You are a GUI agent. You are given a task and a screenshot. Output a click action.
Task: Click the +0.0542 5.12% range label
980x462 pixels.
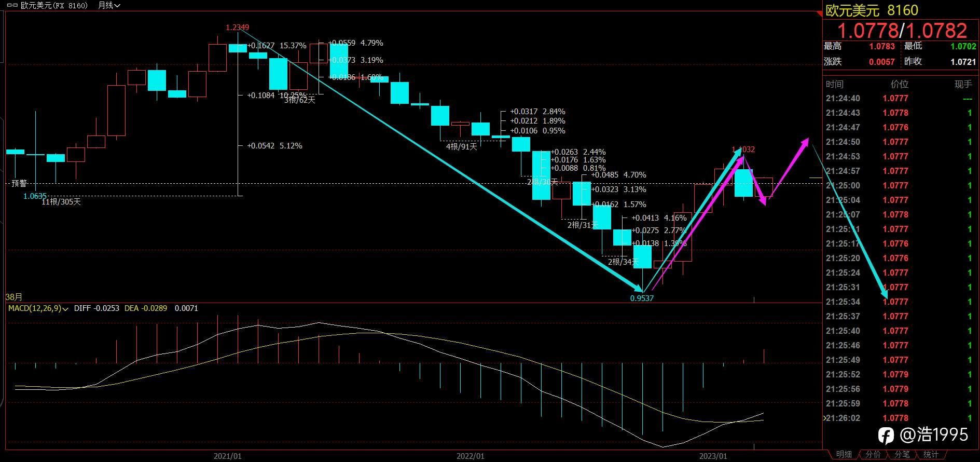tap(274, 146)
